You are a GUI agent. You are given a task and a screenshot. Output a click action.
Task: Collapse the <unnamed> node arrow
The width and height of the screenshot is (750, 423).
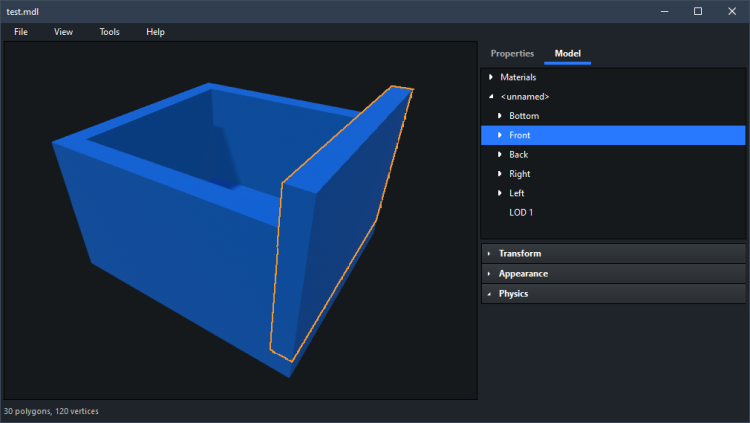coord(490,97)
